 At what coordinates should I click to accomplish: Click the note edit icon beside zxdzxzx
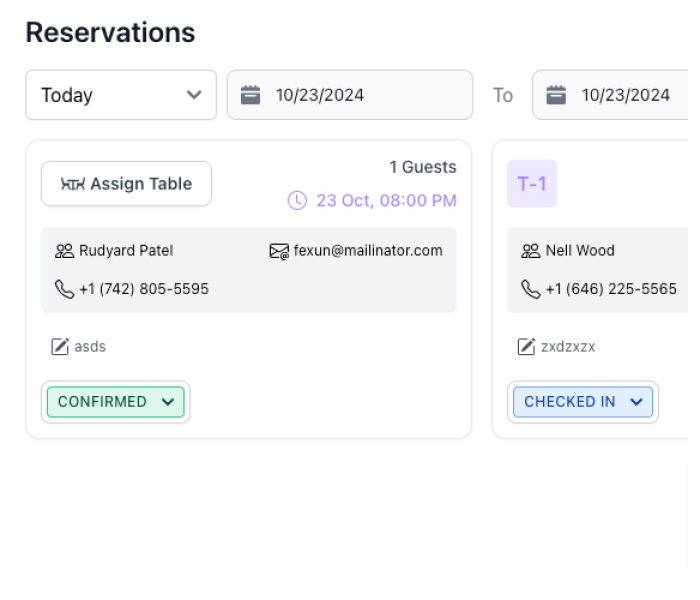[x=526, y=347]
